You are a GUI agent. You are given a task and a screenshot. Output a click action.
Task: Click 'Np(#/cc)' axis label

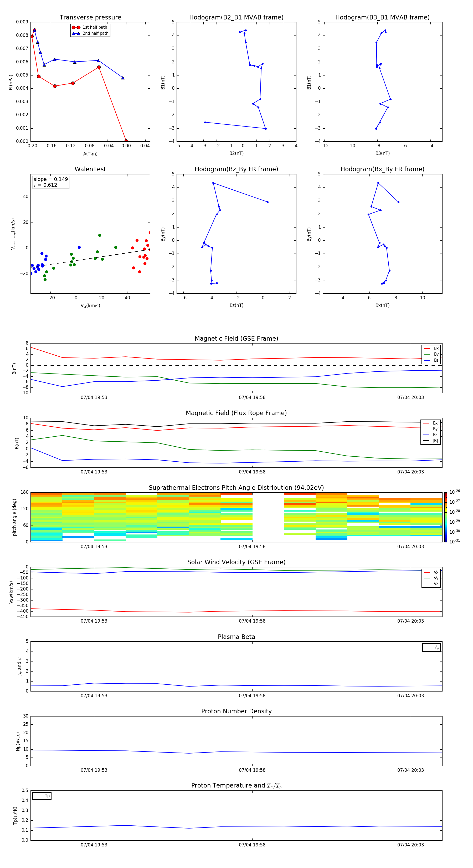(18, 741)
